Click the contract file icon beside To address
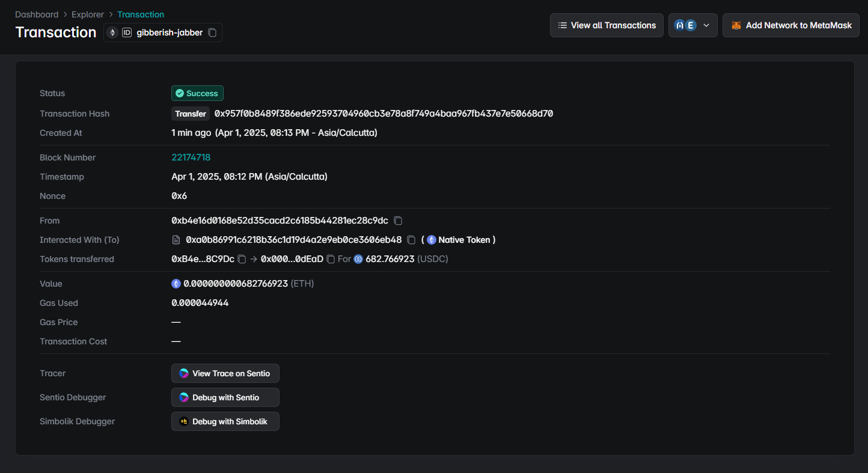The image size is (868, 473). [176, 240]
